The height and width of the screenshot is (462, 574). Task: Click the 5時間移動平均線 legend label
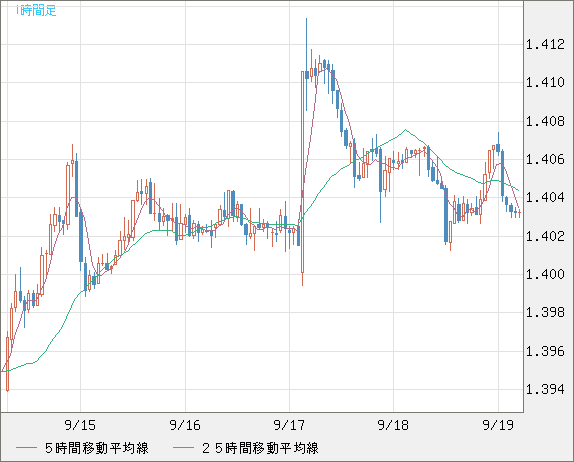[x=97, y=448]
